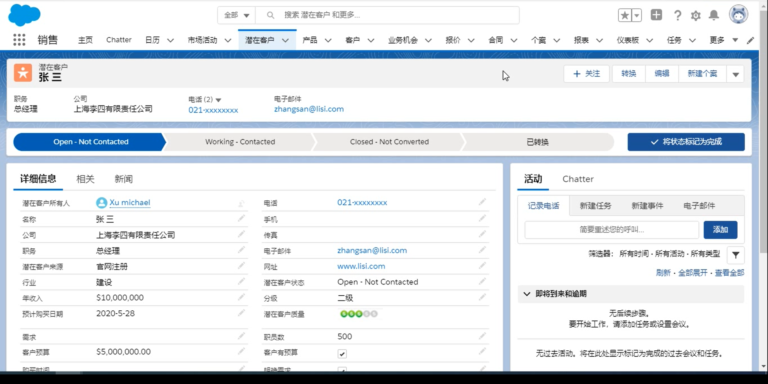Click the pencil icon to edit navigation bar
Image resolution: width=768 pixels, height=384 pixels.
(750, 41)
